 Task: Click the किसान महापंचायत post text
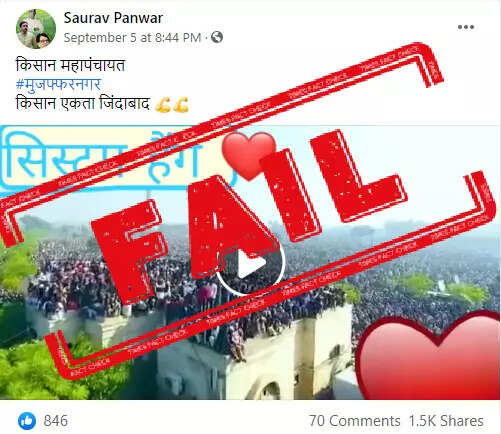coord(70,65)
